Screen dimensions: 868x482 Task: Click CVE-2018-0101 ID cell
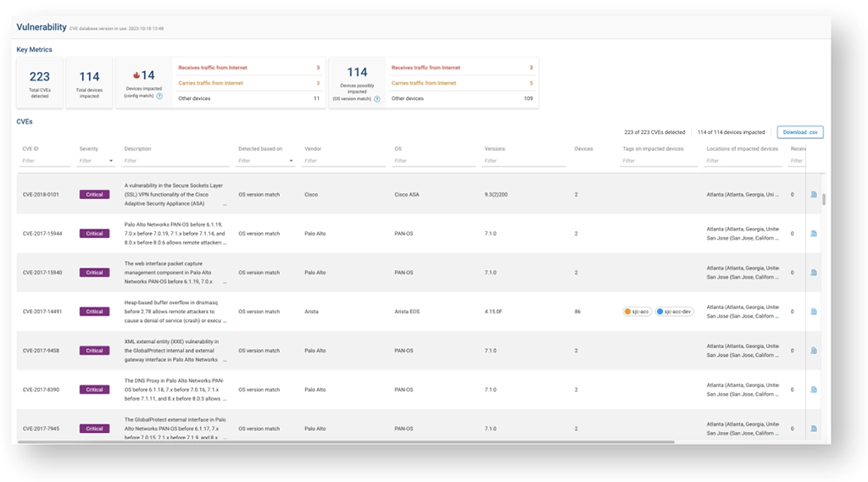pyautogui.click(x=41, y=195)
